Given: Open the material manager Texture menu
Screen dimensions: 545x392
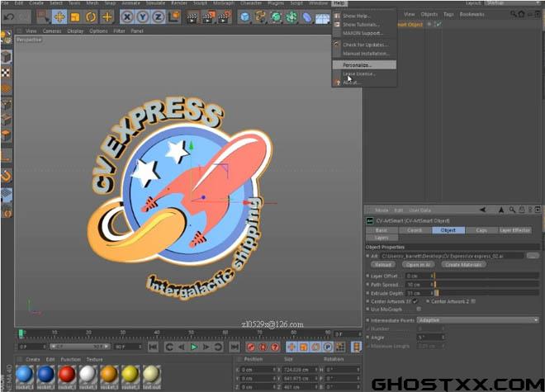Looking at the screenshot, I should [94, 359].
